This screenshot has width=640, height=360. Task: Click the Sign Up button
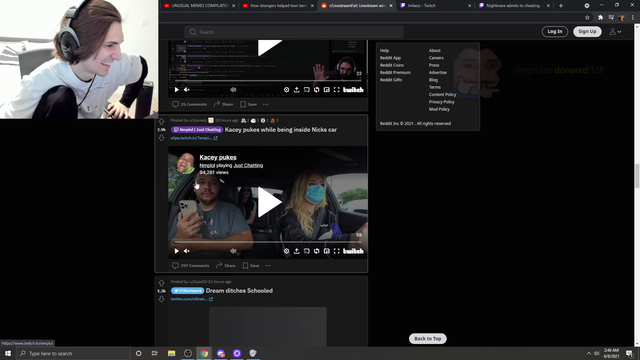pyautogui.click(x=587, y=31)
